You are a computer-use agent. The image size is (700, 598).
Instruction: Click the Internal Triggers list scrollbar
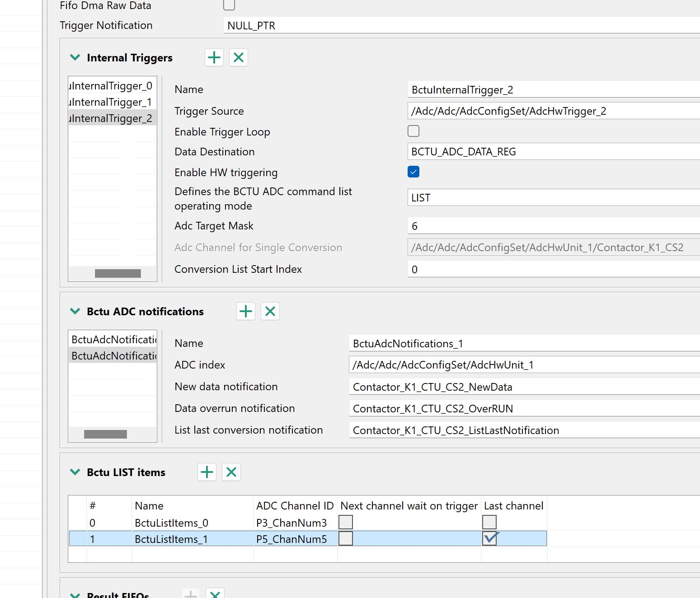tap(117, 273)
